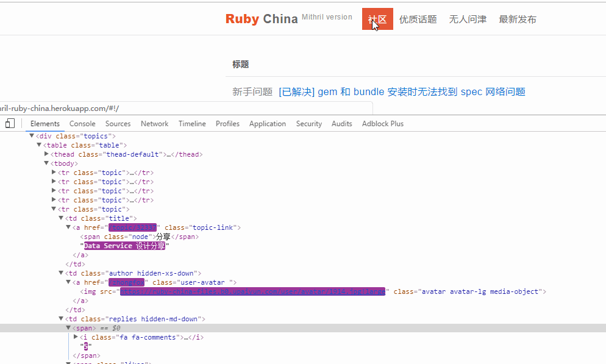Collapse the table class table node
The width and height of the screenshot is (606, 364).
click(39, 145)
